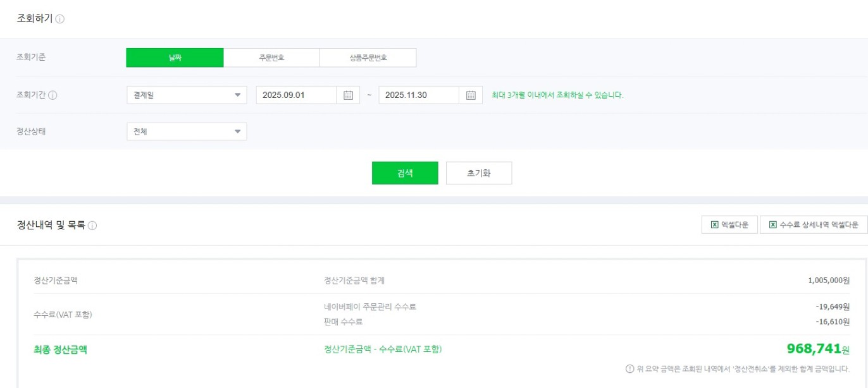
Task: Click the 네이버페이 주문관리 수수료 row label
Action: pyautogui.click(x=369, y=307)
